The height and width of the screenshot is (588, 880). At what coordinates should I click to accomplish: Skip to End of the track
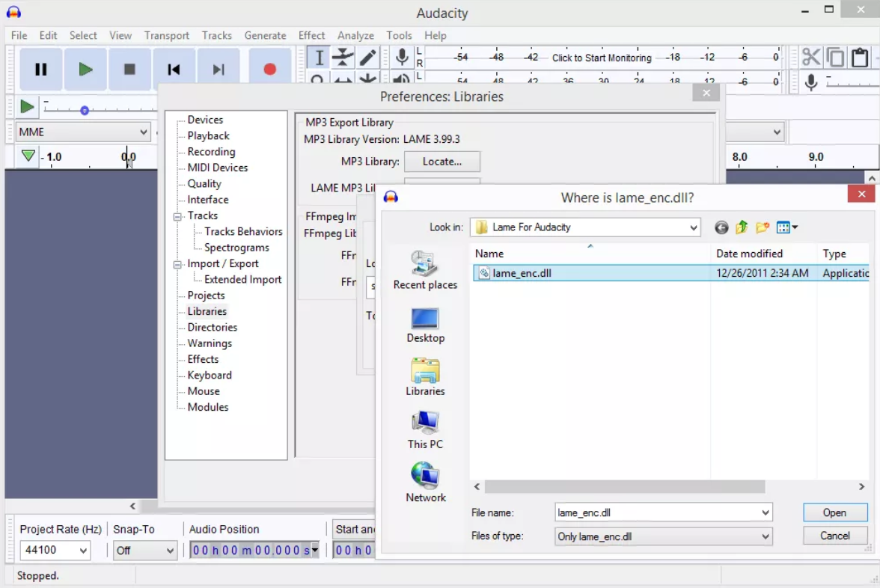[219, 69]
